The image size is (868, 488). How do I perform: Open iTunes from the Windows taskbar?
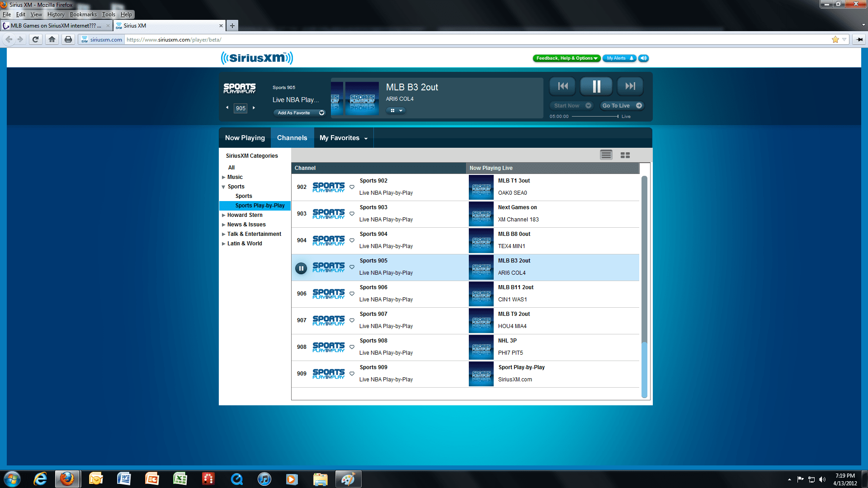click(264, 479)
